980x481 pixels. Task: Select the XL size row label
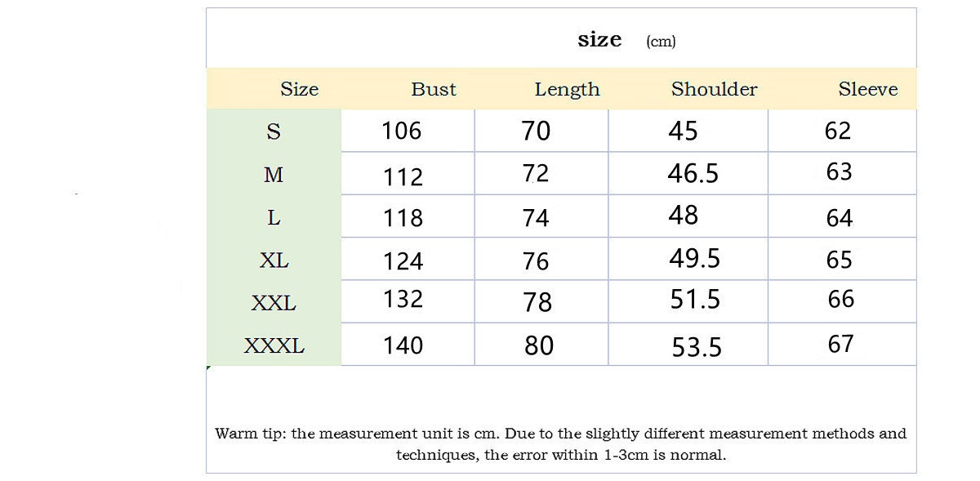click(274, 261)
